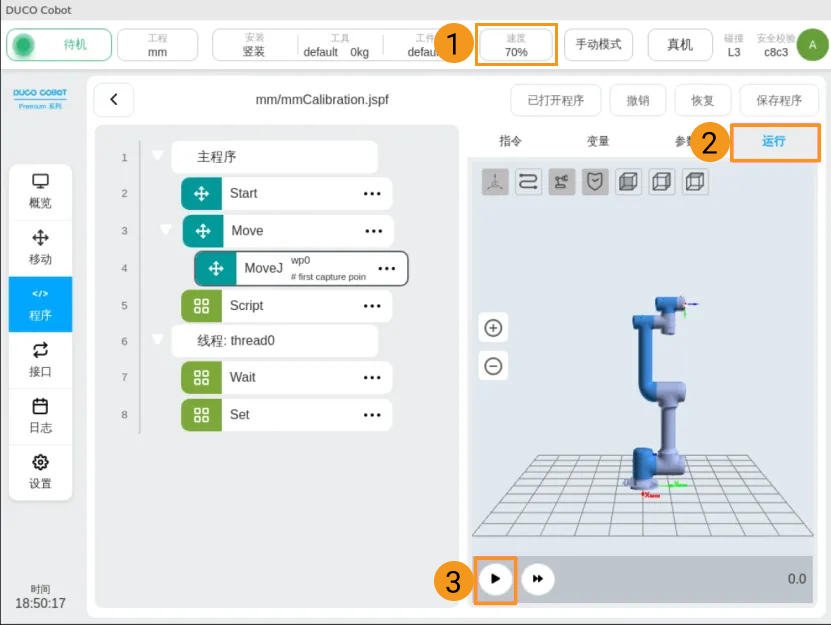831x625 pixels.
Task: Open the 速度 70% speed control
Action: tap(516, 45)
